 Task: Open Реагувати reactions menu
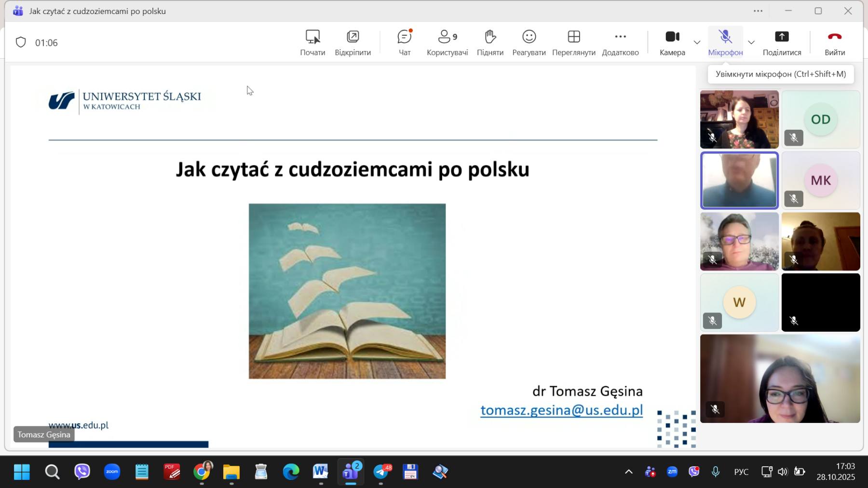(529, 42)
